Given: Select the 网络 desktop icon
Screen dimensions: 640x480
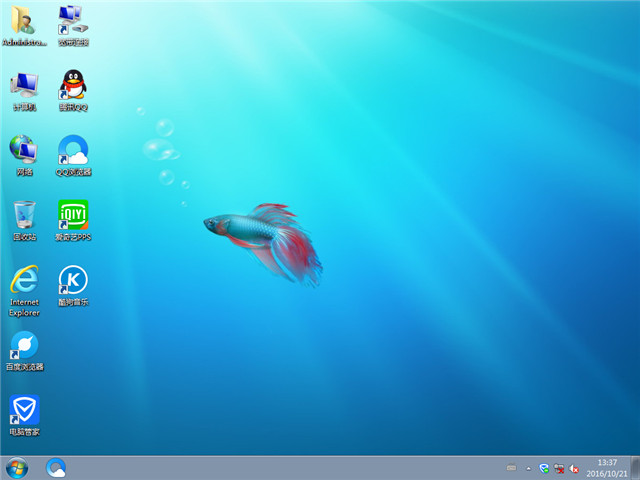Looking at the screenshot, I should pos(24,155).
